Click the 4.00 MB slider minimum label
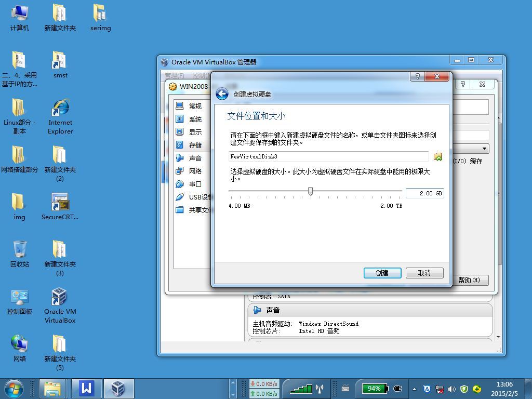Screen dimensions: 532x399 (x=239, y=206)
